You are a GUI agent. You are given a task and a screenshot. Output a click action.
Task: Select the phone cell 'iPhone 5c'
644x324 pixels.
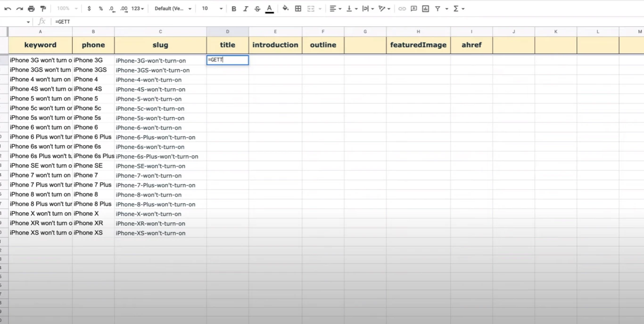coord(93,108)
